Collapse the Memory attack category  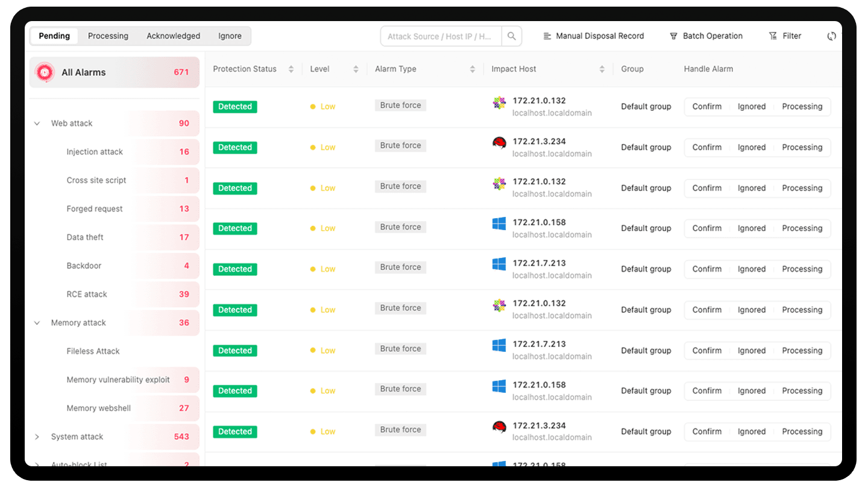[x=37, y=323]
